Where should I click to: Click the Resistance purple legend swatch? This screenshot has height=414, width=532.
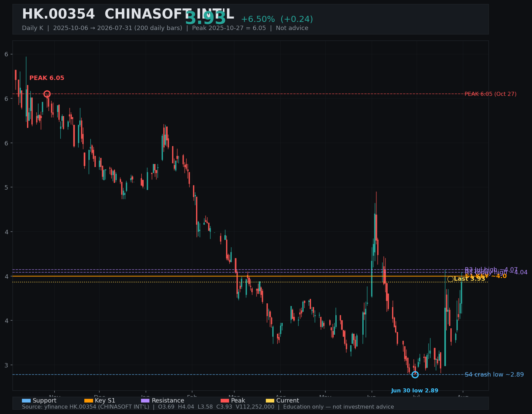click(x=145, y=401)
